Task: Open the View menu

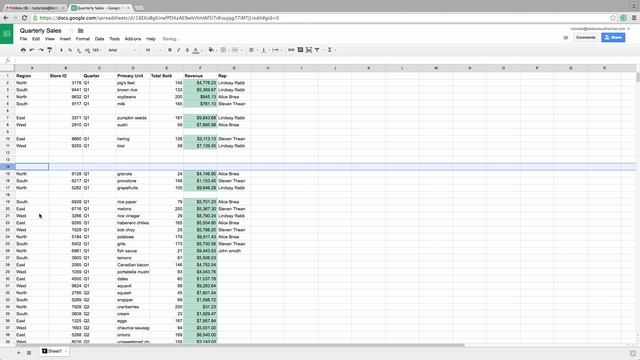Action: coord(49,39)
